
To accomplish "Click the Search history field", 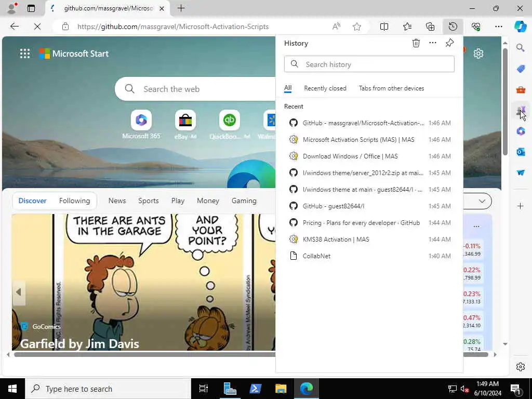I will tap(369, 64).
